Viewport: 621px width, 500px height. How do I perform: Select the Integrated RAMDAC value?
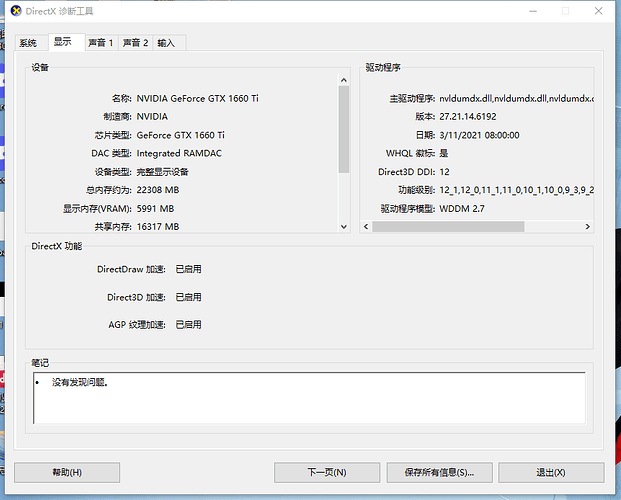point(179,153)
